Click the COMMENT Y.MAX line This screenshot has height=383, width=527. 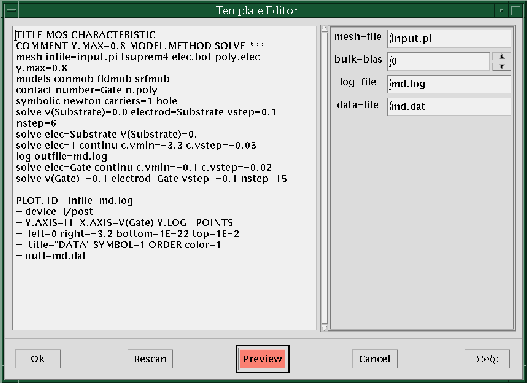click(140, 46)
